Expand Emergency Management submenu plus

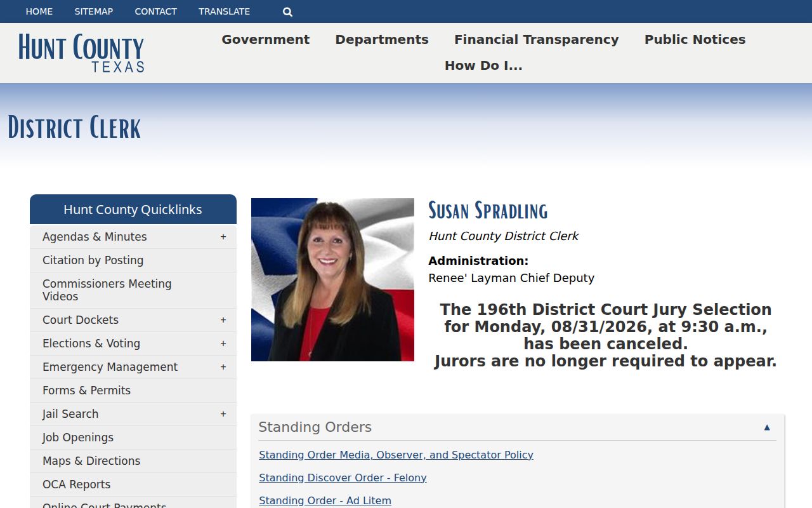[223, 367]
